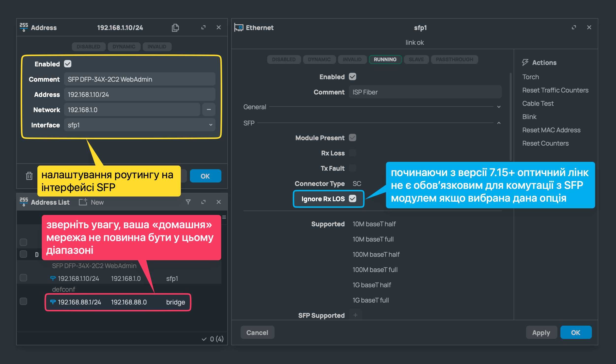
Task: Close the Ethernet sfp1 window
Action: click(x=589, y=27)
